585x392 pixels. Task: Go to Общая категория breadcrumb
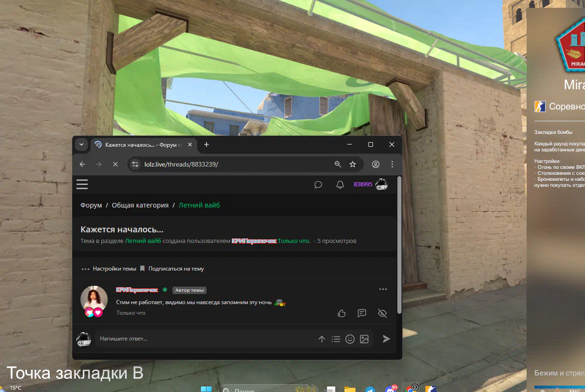[140, 205]
